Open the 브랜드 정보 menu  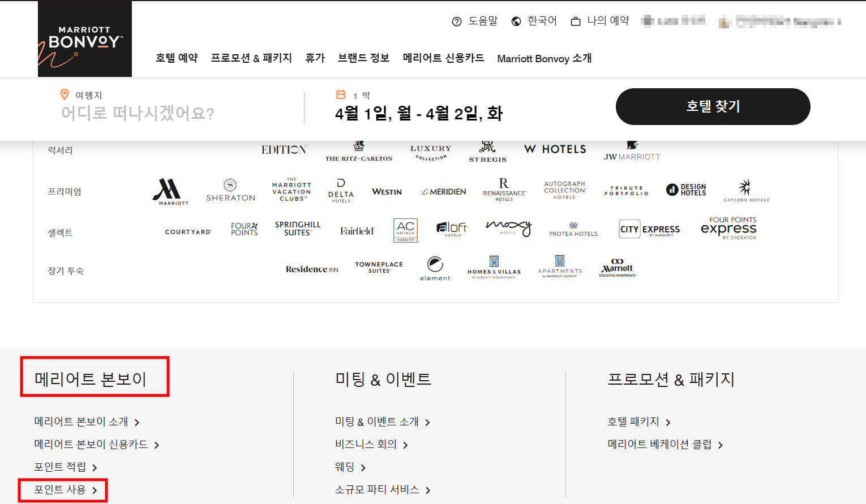click(x=363, y=58)
